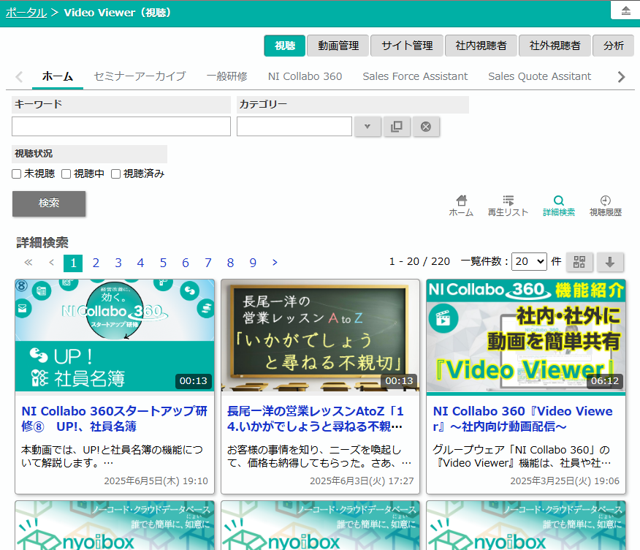Select the ホーム category tab
The image size is (640, 550).
coord(58,76)
